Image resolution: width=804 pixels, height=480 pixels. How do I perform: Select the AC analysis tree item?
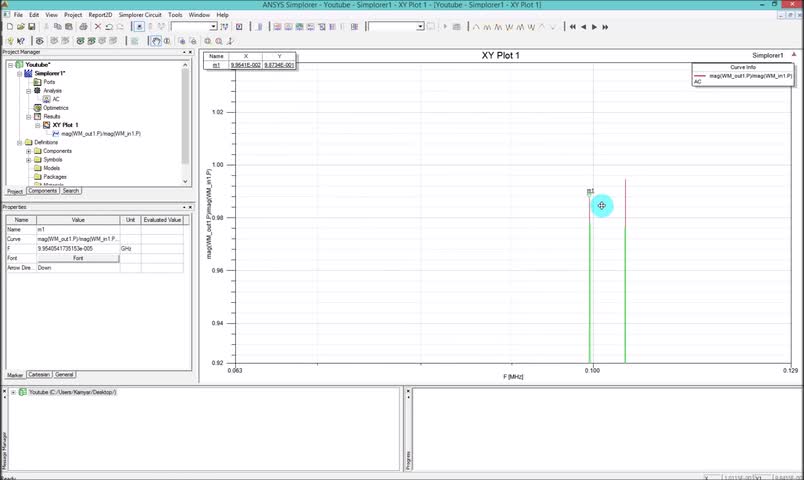pos(56,99)
